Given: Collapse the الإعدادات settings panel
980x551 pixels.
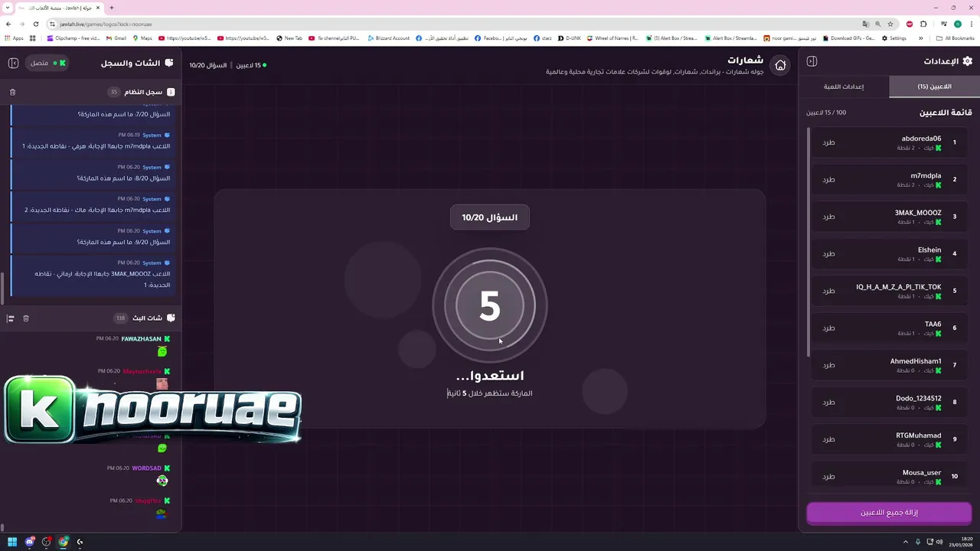Looking at the screenshot, I should (812, 61).
